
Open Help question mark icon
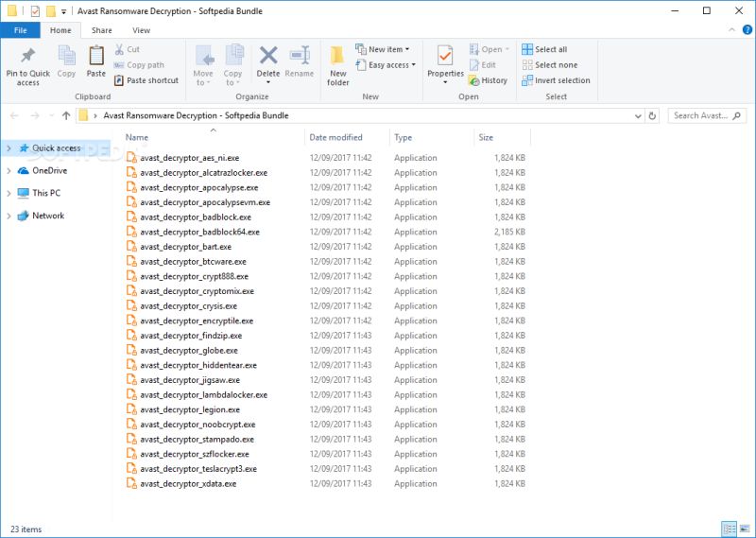coord(747,30)
